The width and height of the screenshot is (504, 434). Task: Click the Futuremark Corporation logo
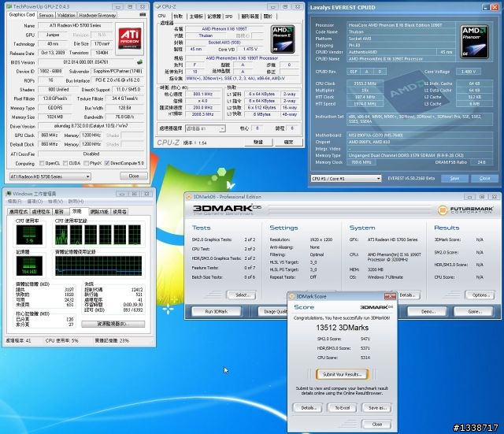coord(465,210)
